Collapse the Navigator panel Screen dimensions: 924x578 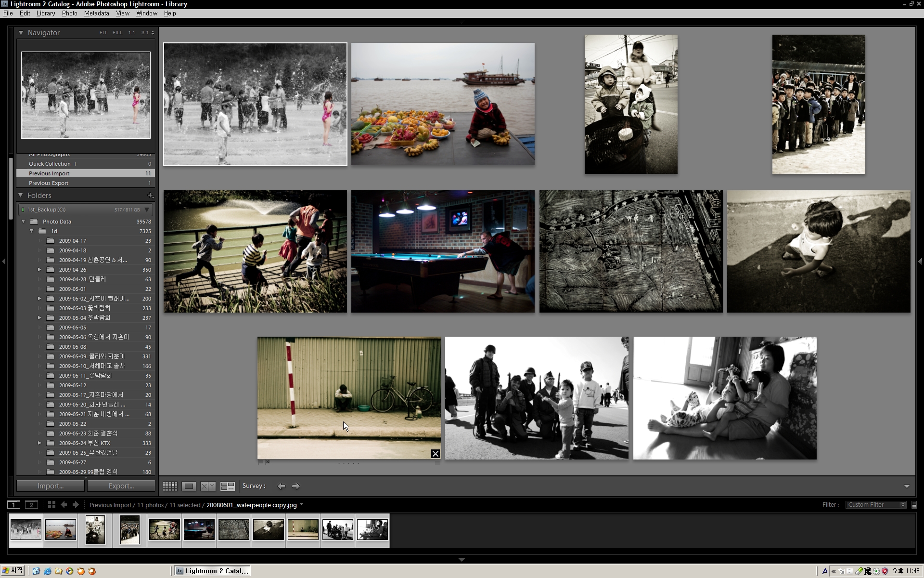(x=21, y=33)
